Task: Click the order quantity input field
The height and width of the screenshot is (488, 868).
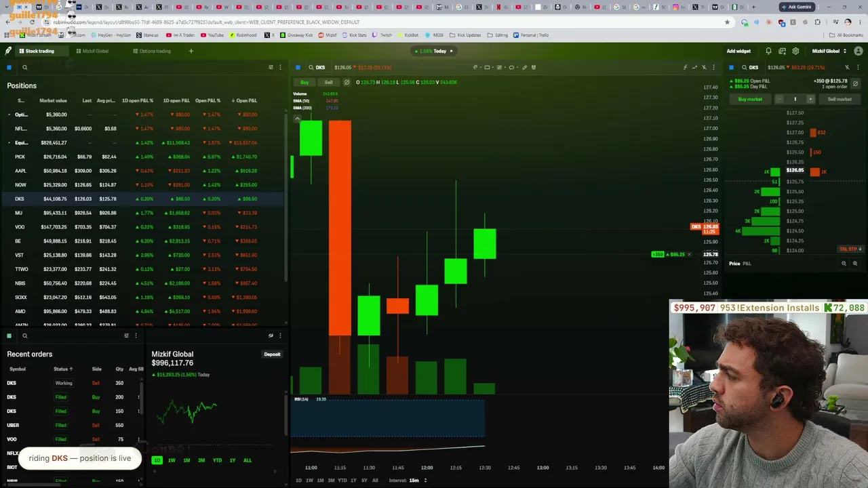Action: click(x=795, y=99)
